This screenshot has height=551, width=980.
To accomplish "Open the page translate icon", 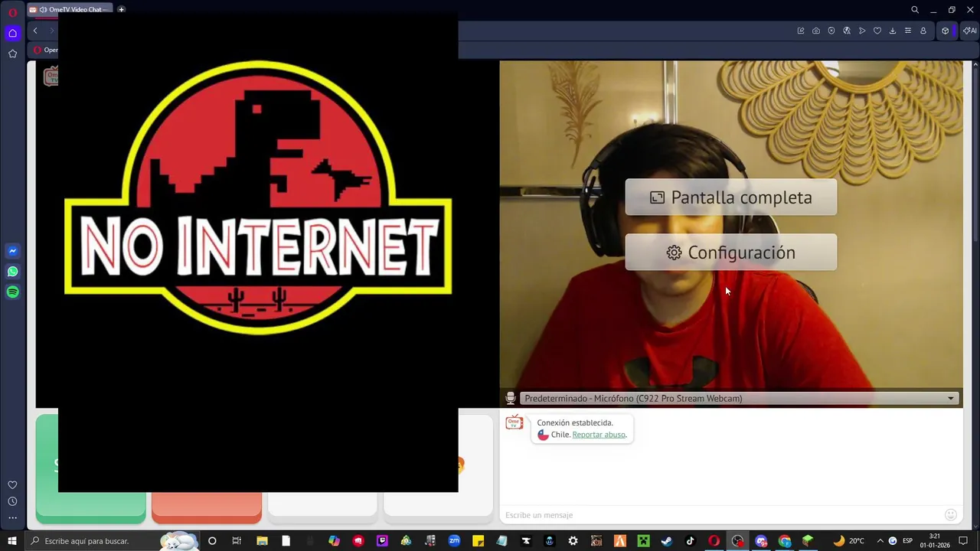I will [x=847, y=31].
